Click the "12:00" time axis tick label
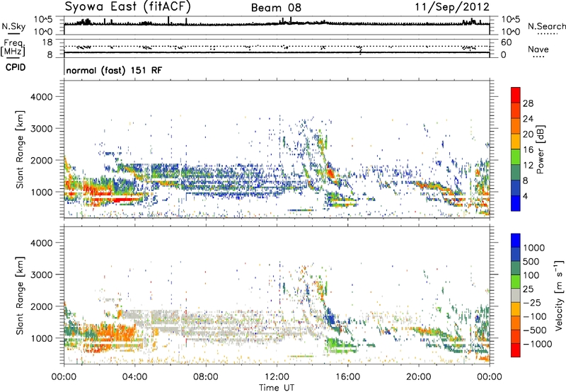 click(x=277, y=377)
